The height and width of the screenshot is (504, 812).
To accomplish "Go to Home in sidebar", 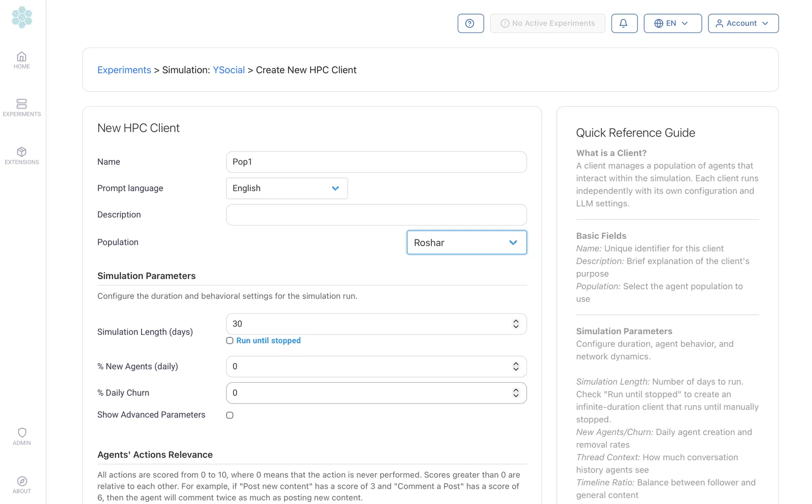I will tap(22, 60).
